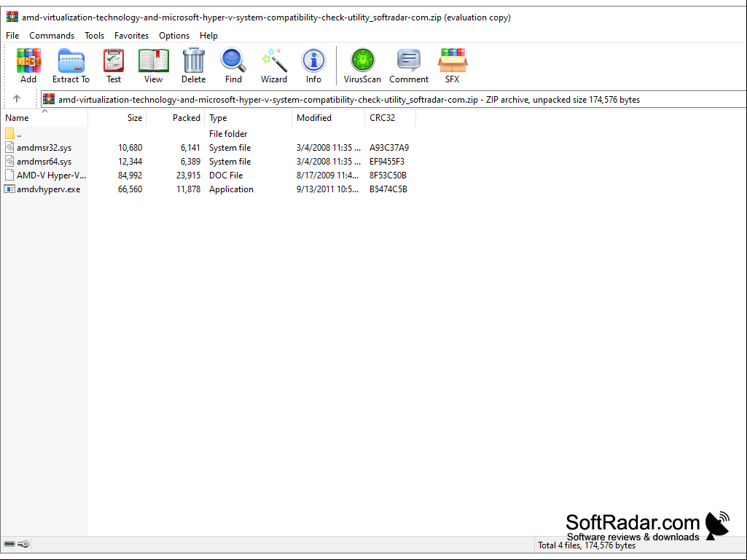Launch the Wizard wand tool
Screen dimensions: 747x560
(x=274, y=60)
